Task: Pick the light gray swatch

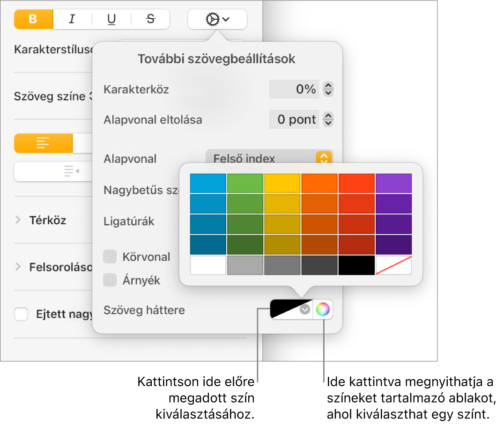Action: pos(245,265)
